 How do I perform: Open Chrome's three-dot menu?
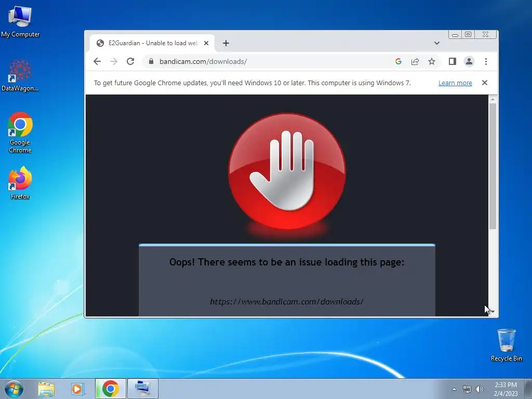(x=486, y=61)
